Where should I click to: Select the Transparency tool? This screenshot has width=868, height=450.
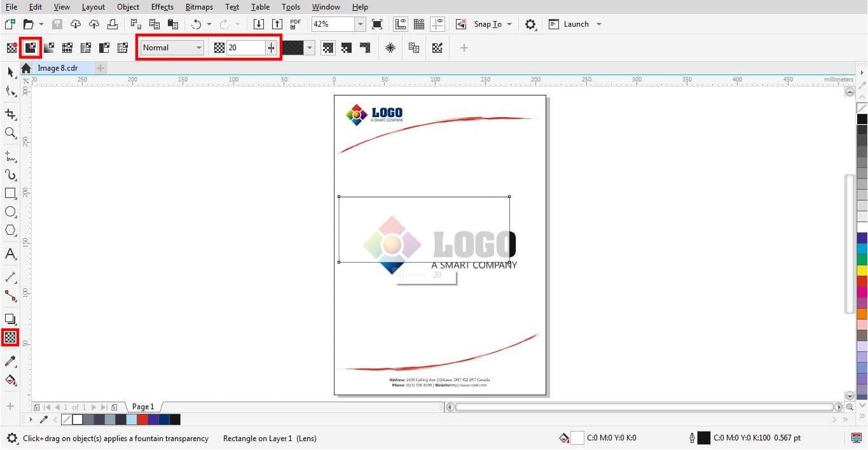click(x=10, y=338)
